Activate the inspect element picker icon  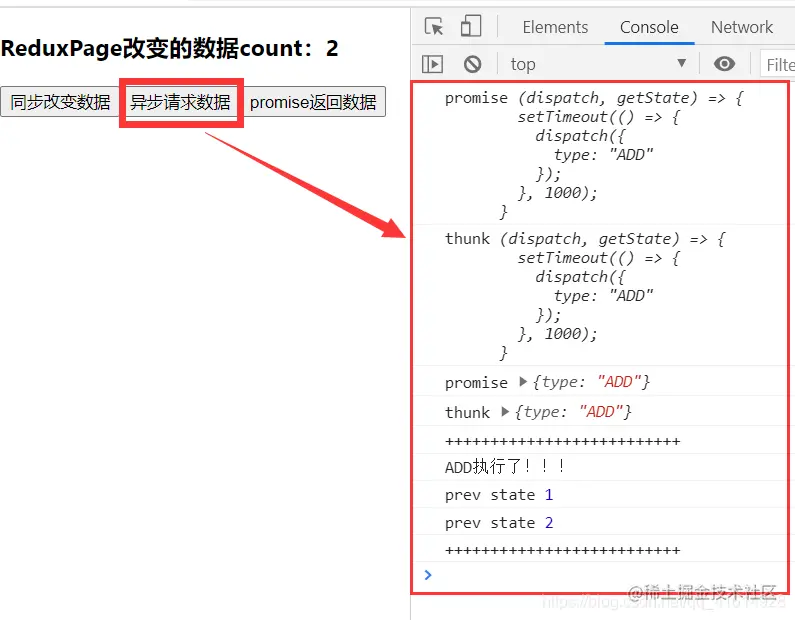(434, 26)
